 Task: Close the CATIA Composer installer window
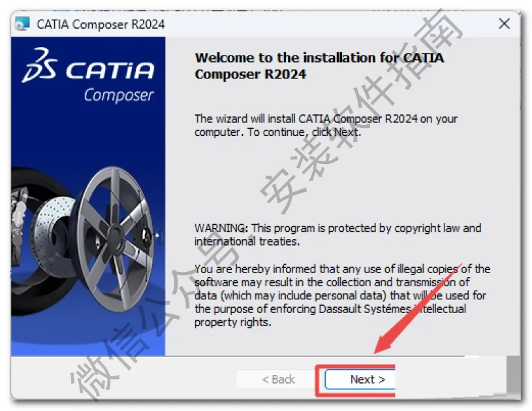pos(504,24)
